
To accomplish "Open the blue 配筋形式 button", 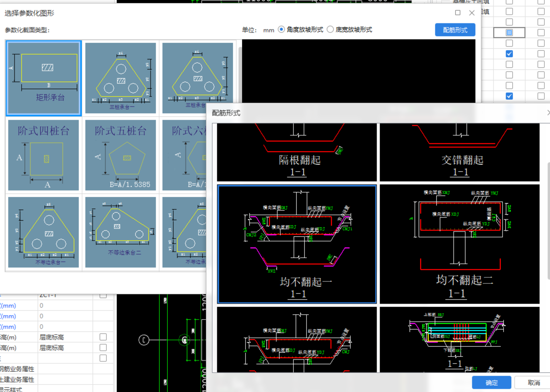I will pyautogui.click(x=455, y=30).
